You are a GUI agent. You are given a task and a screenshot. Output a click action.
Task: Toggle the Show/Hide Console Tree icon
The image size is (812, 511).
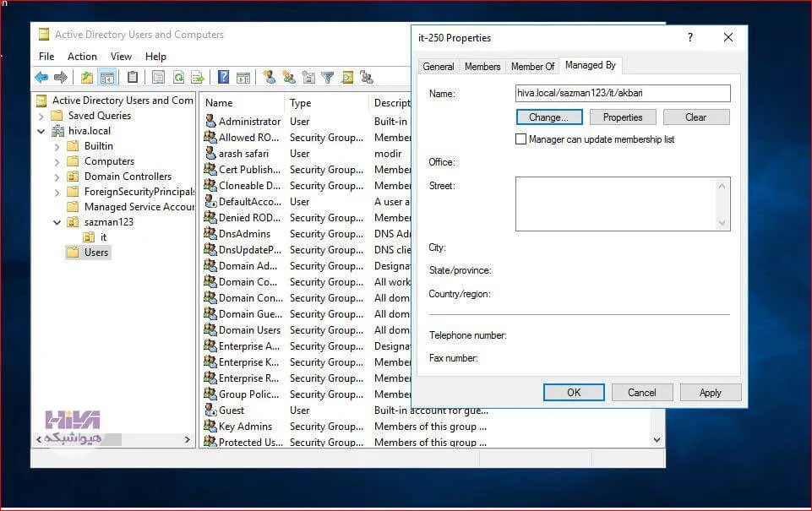tap(107, 78)
